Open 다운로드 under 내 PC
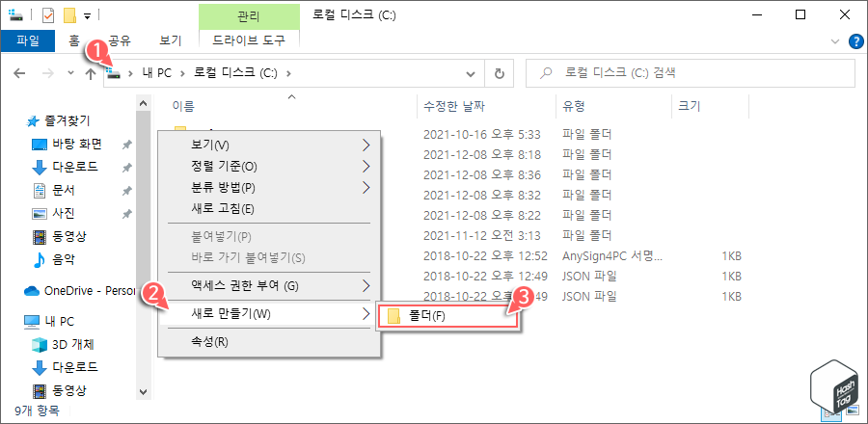The image size is (868, 424). (74, 366)
